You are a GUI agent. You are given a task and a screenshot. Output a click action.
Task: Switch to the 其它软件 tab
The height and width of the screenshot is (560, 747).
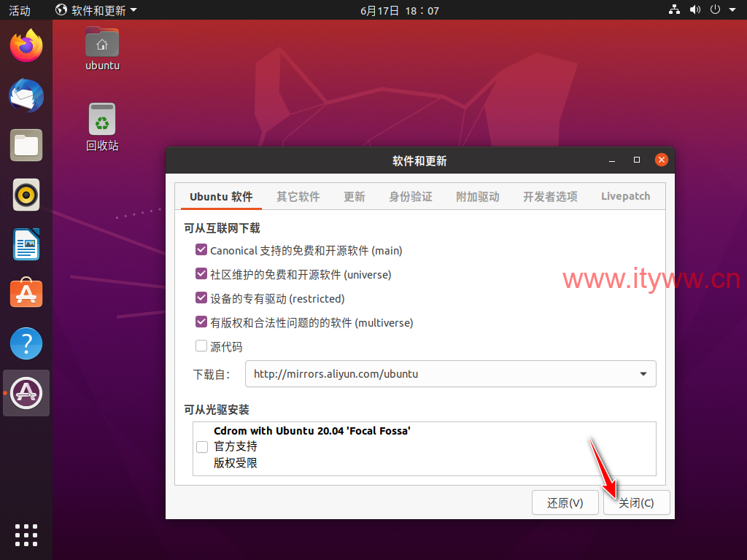(298, 197)
